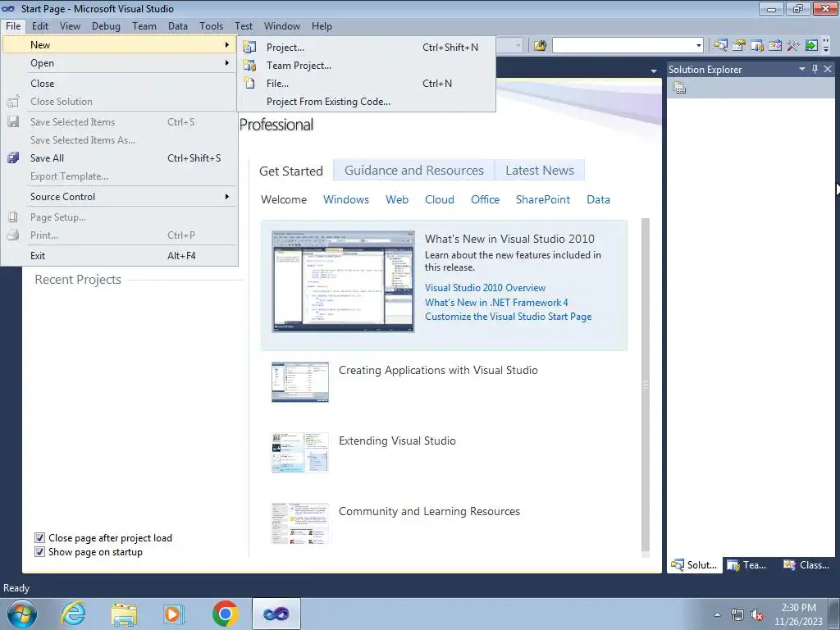Select Close in the File menu
The width and height of the screenshot is (840, 630).
(120, 84)
